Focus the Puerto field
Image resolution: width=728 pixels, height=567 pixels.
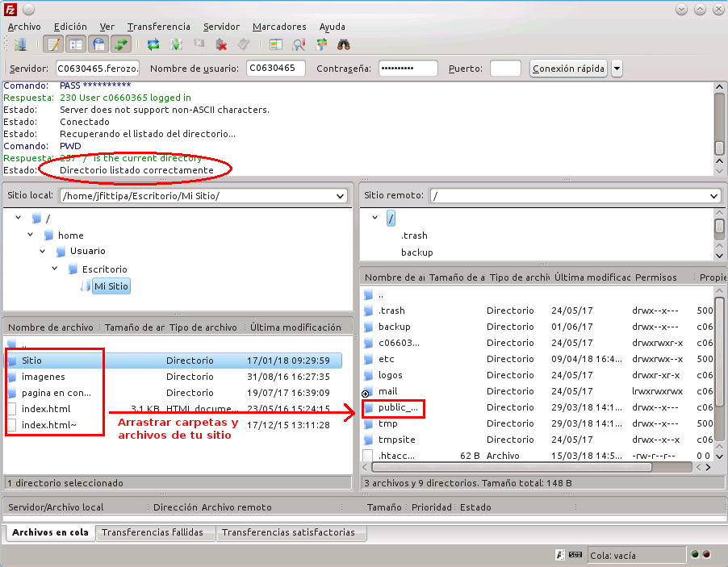505,69
